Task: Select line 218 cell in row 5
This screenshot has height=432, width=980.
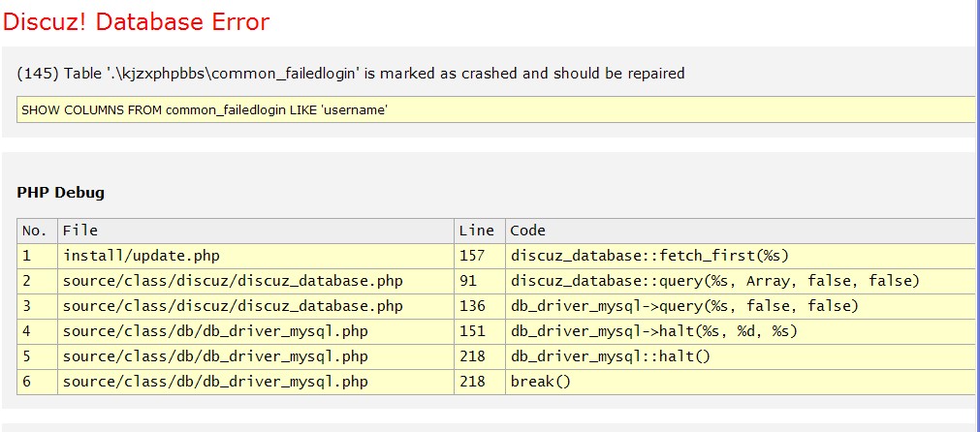Action: click(480, 356)
